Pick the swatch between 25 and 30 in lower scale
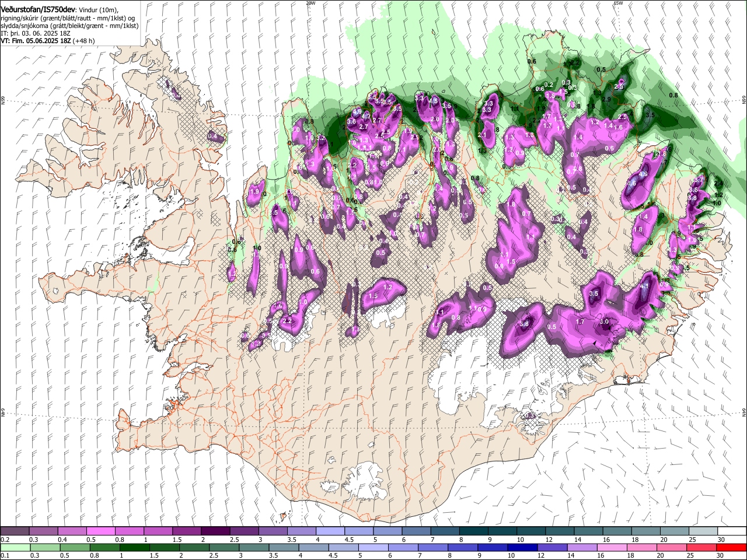747x560 pixels. (x=702, y=547)
